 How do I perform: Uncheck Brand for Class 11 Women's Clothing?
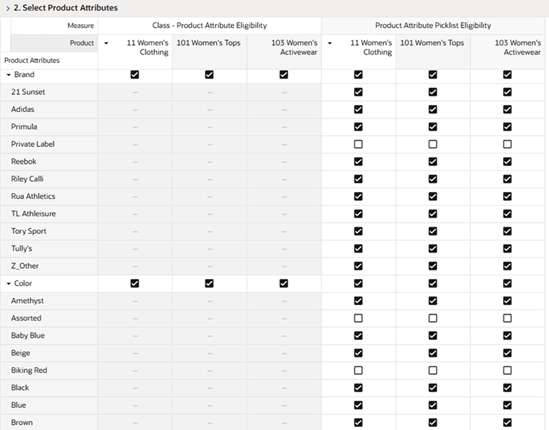pyautogui.click(x=135, y=75)
